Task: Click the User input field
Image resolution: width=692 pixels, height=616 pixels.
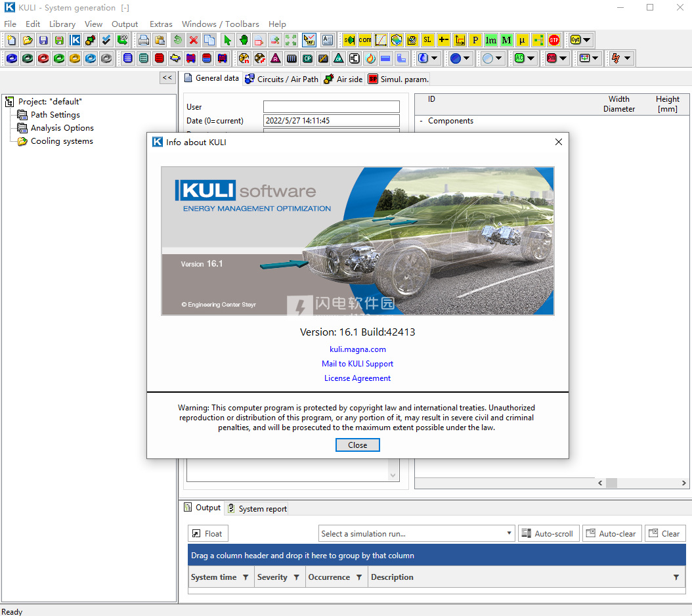Action: 332,107
